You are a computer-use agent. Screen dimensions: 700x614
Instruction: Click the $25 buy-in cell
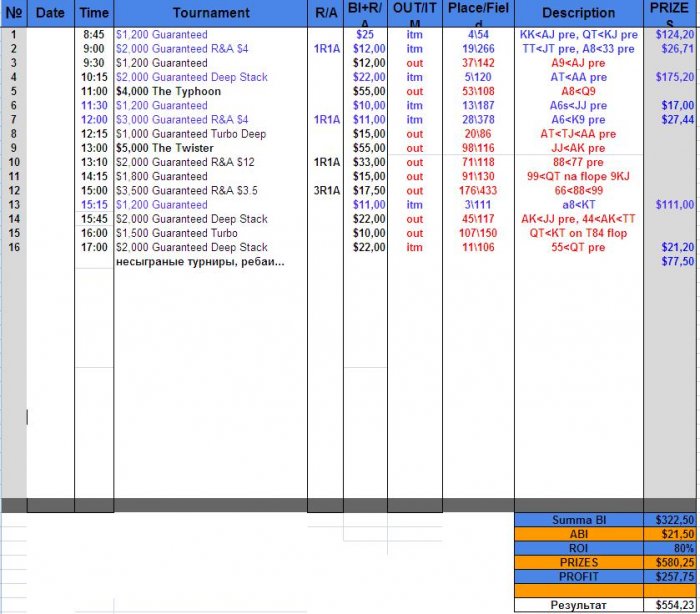pyautogui.click(x=365, y=34)
